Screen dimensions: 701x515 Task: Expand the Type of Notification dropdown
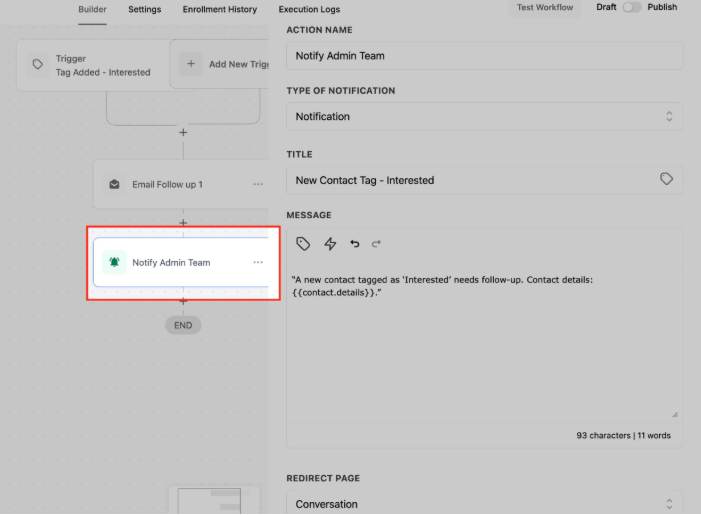(x=484, y=117)
